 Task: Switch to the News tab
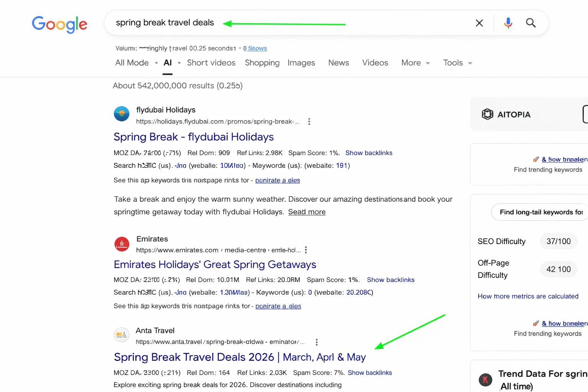tap(338, 63)
